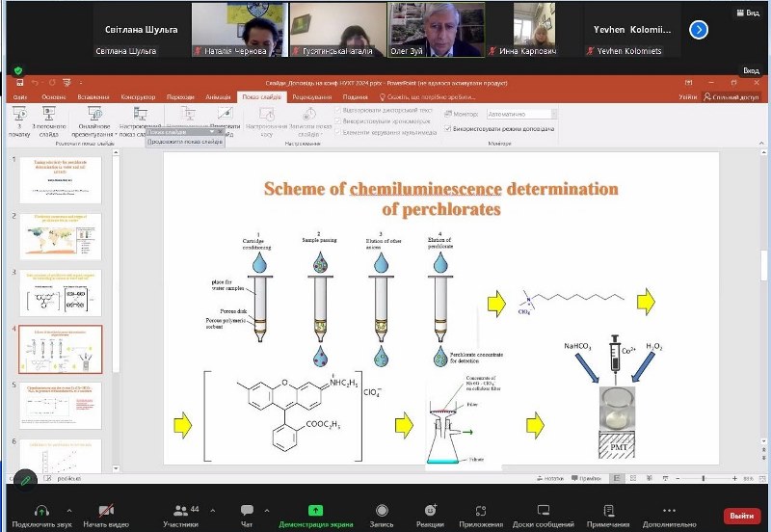771x532 pixels.
Task: Open the 'Дополнительно' three-dots menu
Action: point(669,511)
